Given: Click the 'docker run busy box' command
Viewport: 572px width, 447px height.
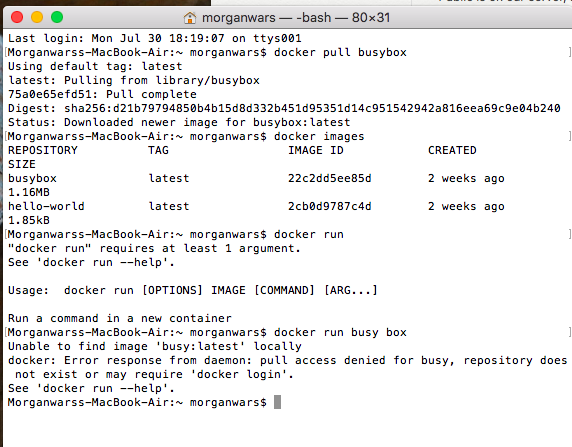Looking at the screenshot, I should (340, 332).
